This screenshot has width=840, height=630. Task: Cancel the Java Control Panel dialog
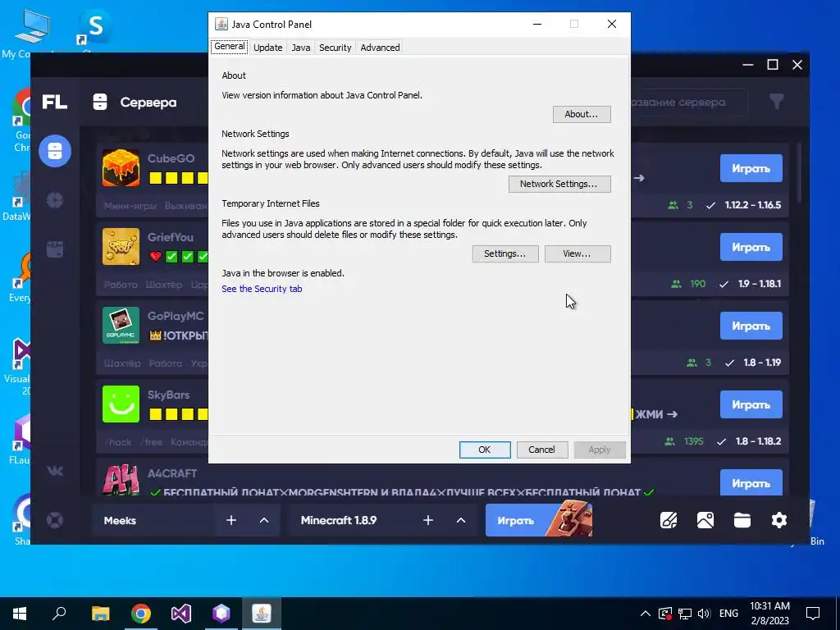[x=541, y=450]
